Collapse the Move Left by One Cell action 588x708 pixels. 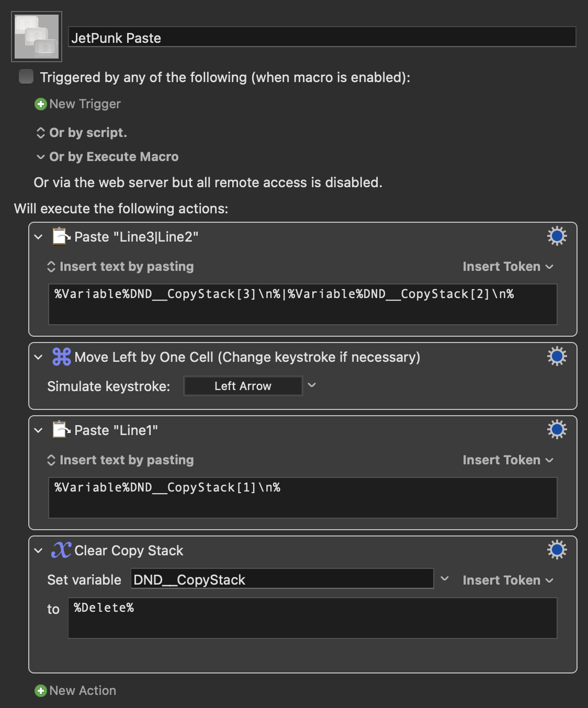(x=38, y=357)
